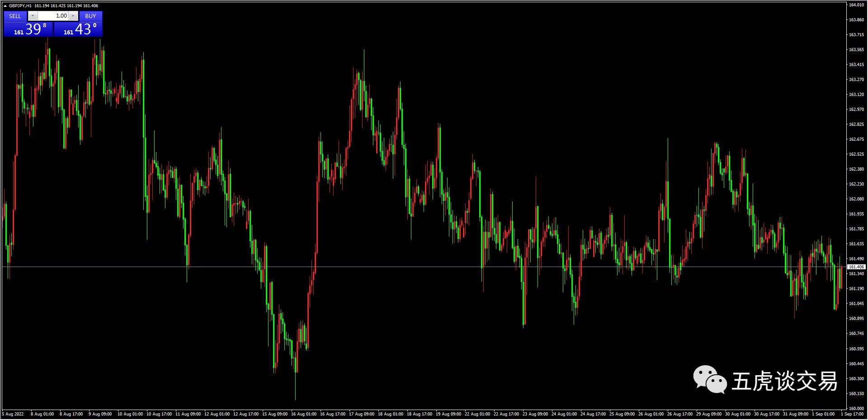
Task: Click the 15 Aug 09:00 time label
Action: [x=275, y=414]
